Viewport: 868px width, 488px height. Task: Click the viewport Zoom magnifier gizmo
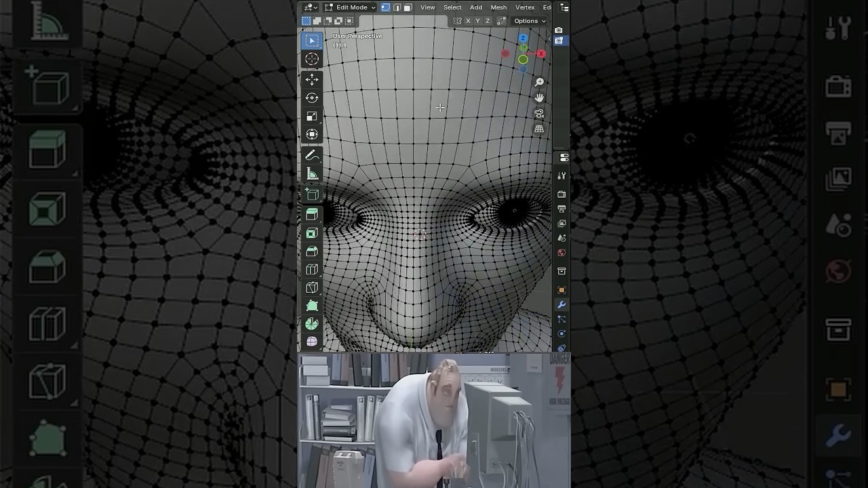(539, 83)
